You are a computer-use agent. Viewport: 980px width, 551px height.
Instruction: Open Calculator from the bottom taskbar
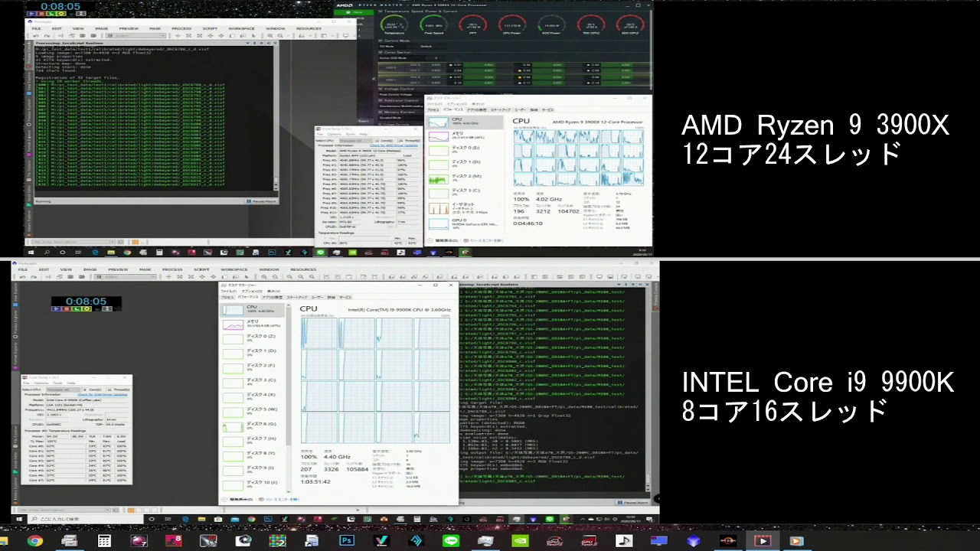104,541
